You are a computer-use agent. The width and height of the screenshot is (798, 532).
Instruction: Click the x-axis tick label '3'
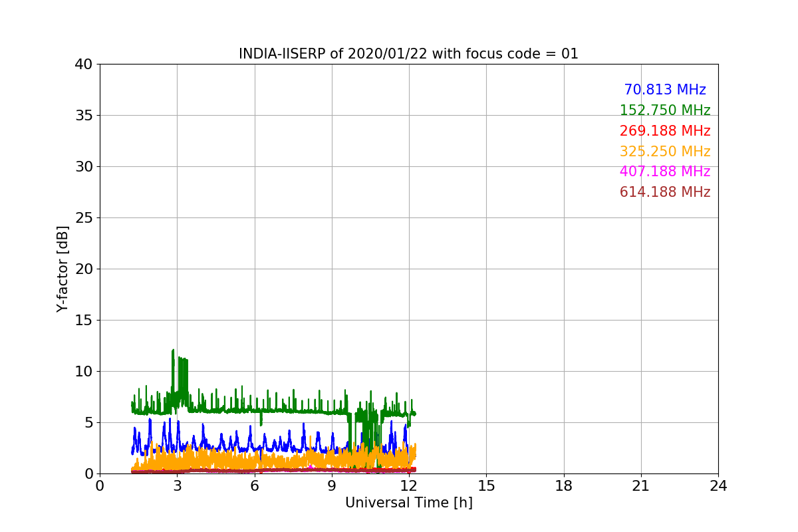pyautogui.click(x=177, y=486)
